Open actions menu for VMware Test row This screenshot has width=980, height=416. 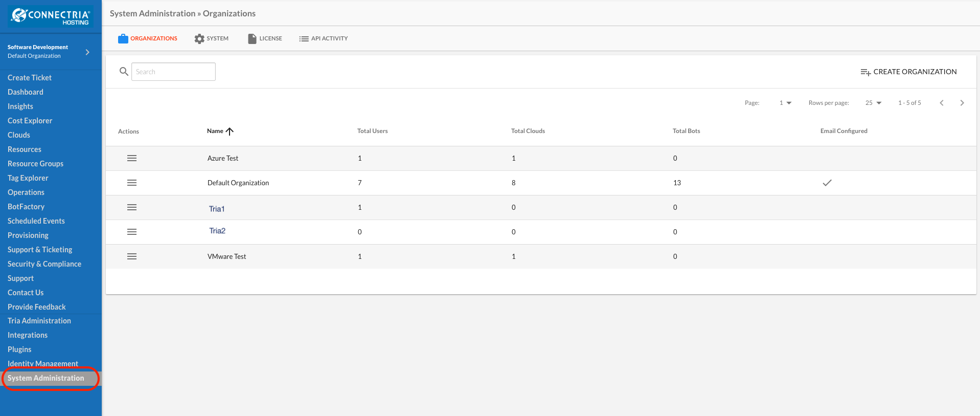click(132, 256)
